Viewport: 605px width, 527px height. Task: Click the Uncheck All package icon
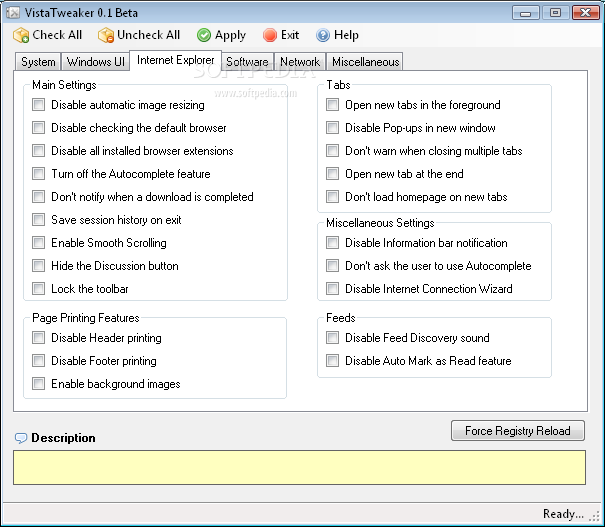(105, 35)
